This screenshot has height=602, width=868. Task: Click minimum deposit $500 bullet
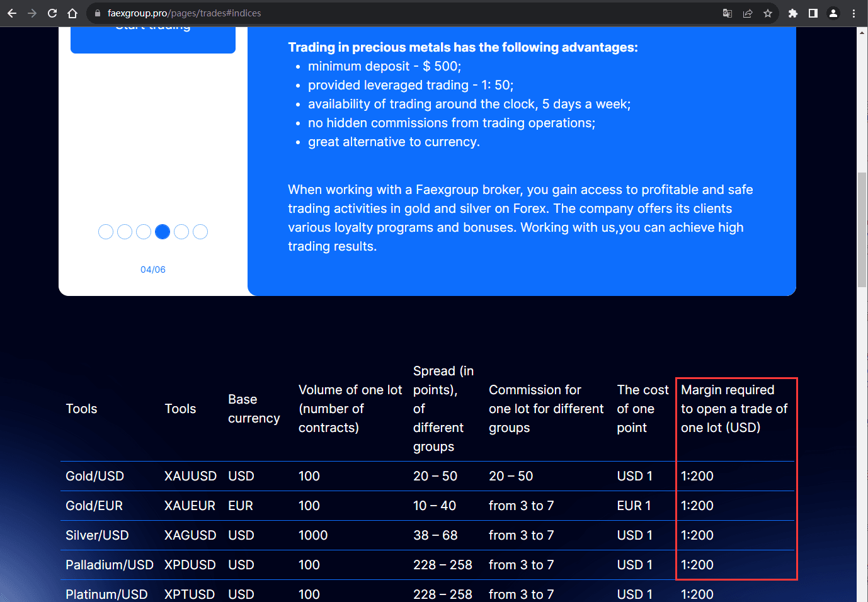(384, 66)
